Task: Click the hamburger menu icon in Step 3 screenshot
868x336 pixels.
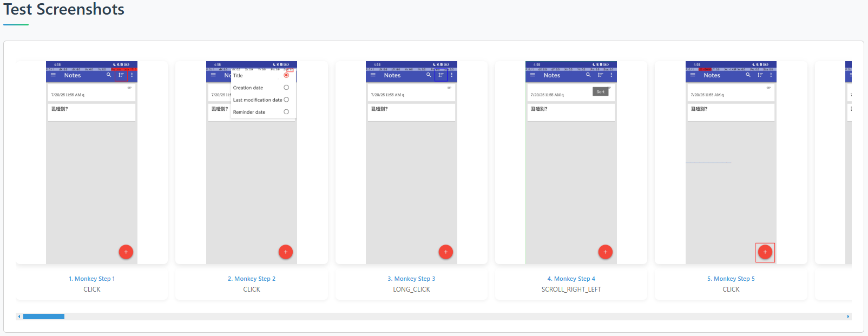Action: (373, 75)
